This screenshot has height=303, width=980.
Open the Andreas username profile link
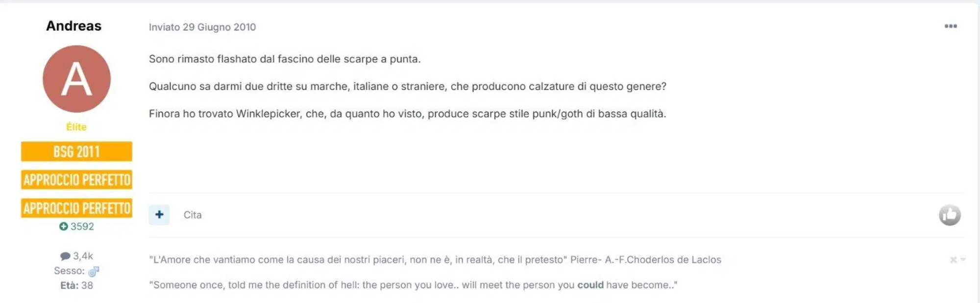tap(73, 26)
